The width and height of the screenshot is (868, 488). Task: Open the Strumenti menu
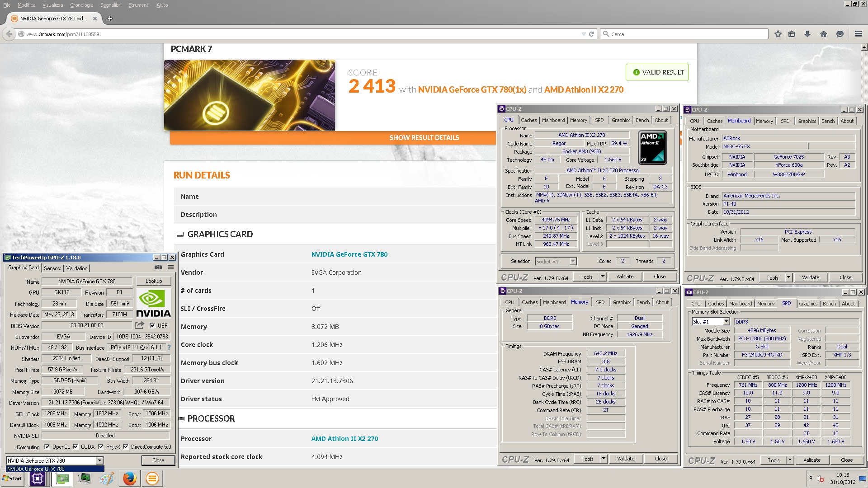[139, 5]
